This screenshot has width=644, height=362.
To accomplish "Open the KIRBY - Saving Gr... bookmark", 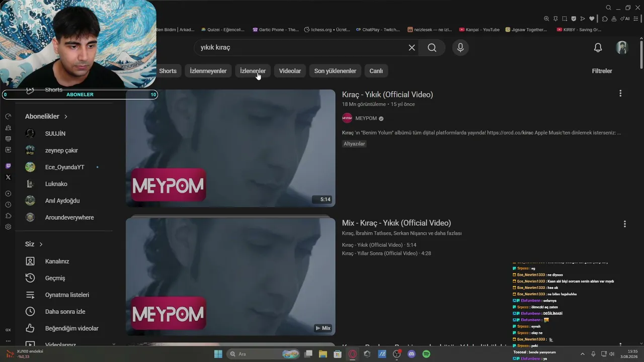I will (579, 30).
